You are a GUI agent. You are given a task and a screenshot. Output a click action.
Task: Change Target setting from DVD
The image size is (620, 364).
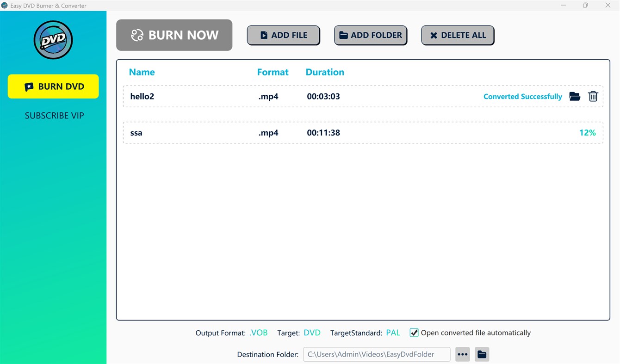pos(312,333)
